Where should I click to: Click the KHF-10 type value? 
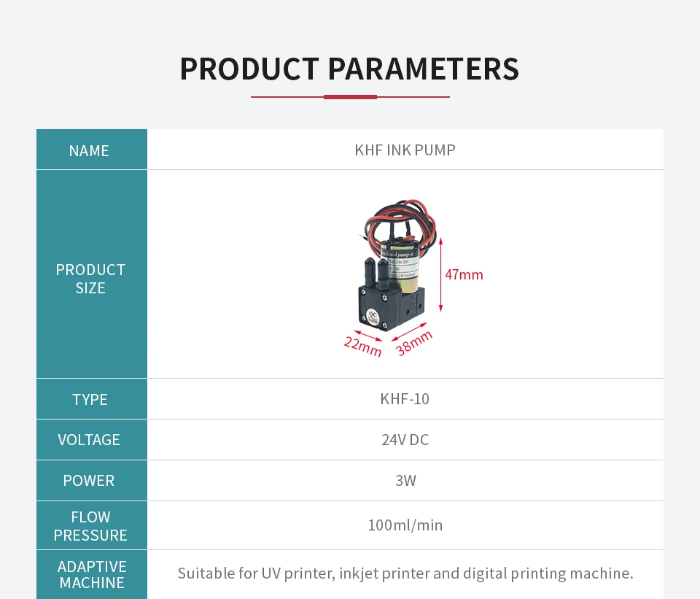405,399
